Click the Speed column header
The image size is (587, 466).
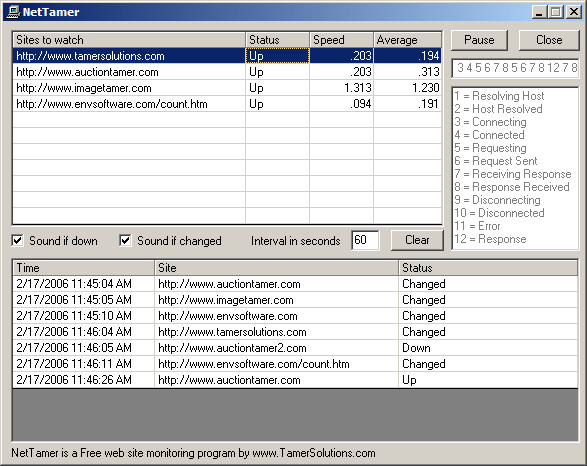(x=341, y=40)
